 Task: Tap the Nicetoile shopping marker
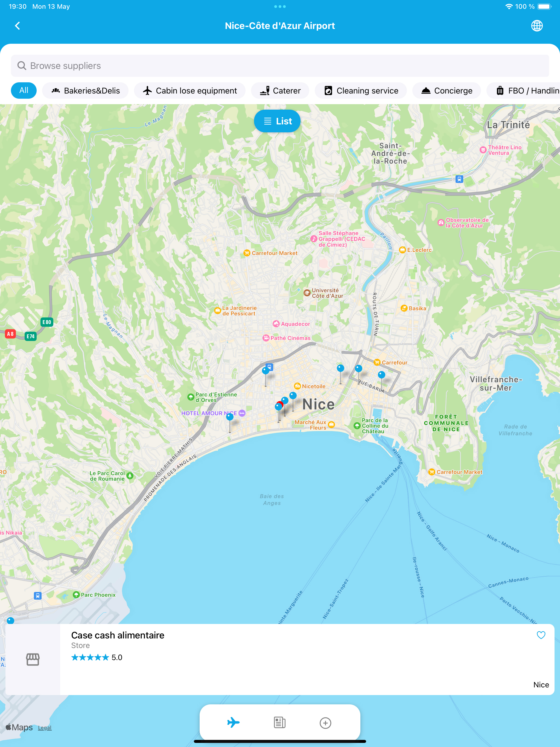[297, 386]
